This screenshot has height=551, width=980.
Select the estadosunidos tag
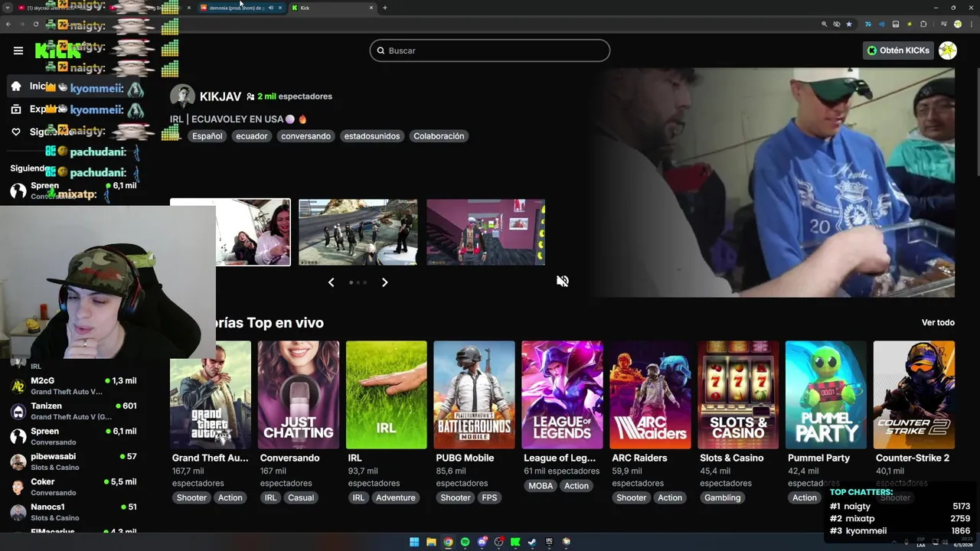(371, 136)
